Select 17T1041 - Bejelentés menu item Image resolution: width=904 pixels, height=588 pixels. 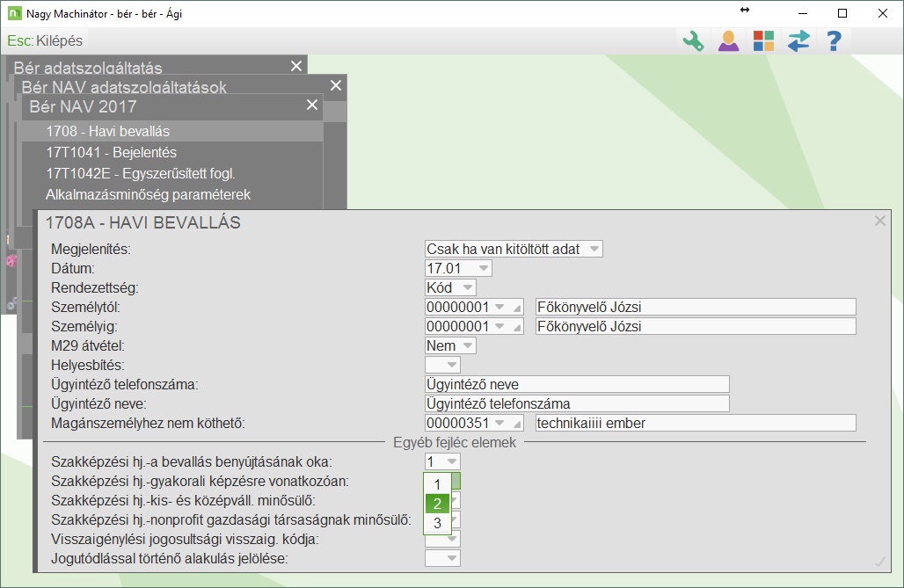point(172,153)
